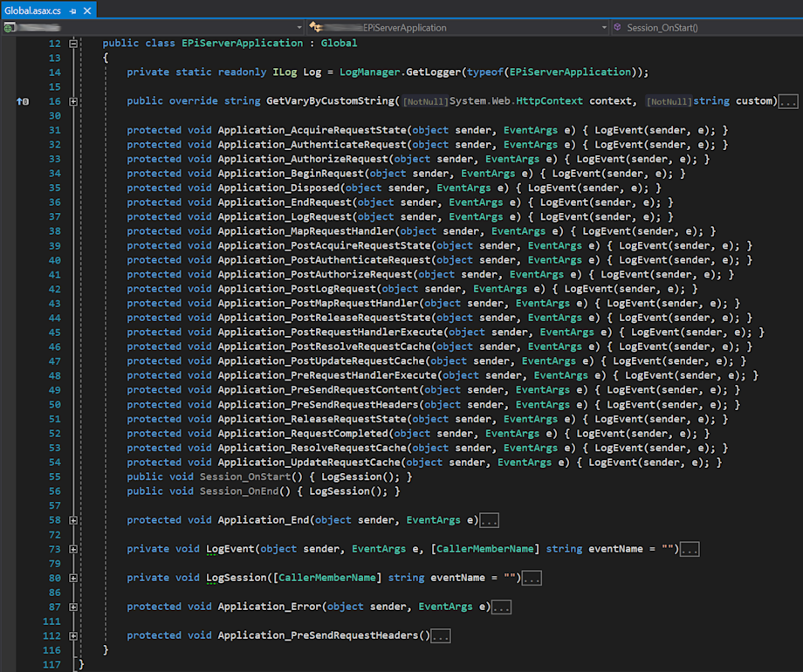Click Application_UpdateRequestCache method name

tap(309, 463)
